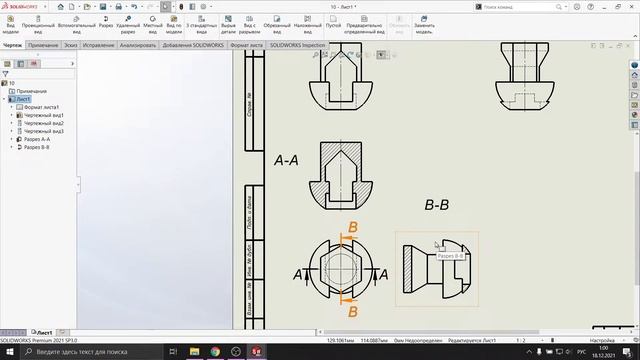
Task: Open the Эскиз ribbon tab
Action: point(71,45)
